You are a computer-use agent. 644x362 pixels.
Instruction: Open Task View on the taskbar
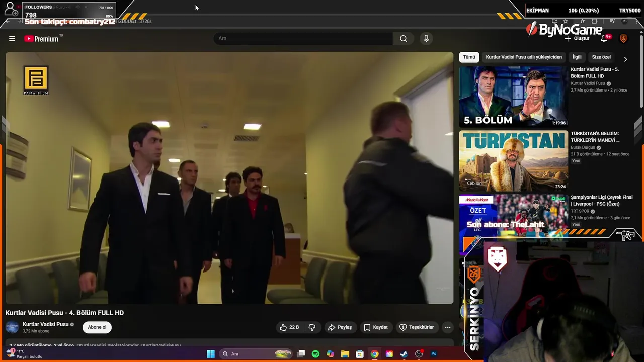point(301,354)
